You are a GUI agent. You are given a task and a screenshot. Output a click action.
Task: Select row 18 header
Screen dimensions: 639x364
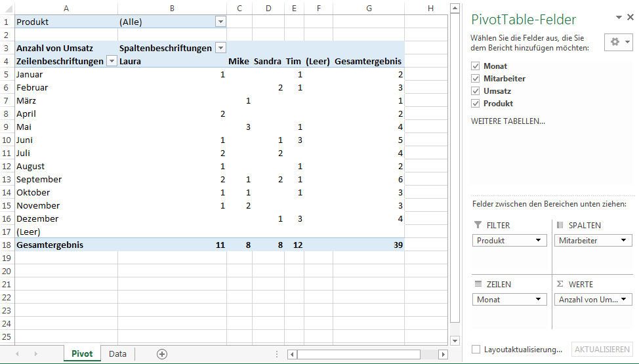[x=7, y=245]
